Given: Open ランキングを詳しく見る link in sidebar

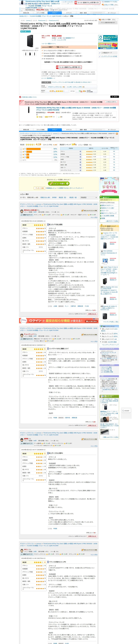Looking at the screenshot, I should pyautogui.click(x=111, y=322).
